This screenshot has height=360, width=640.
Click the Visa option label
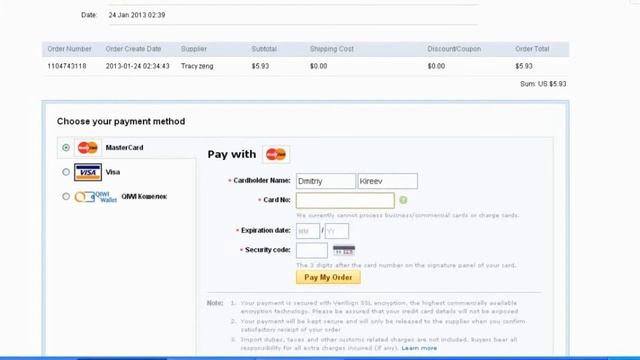(113, 172)
